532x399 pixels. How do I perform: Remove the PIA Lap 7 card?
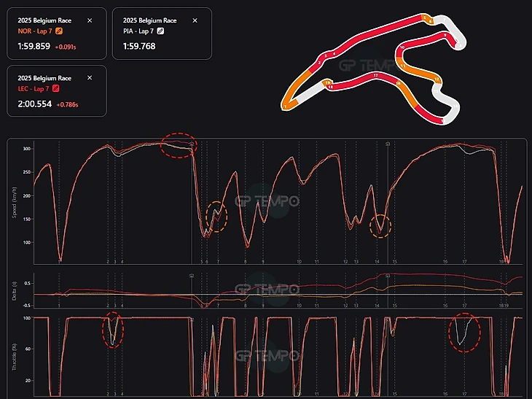coord(195,20)
